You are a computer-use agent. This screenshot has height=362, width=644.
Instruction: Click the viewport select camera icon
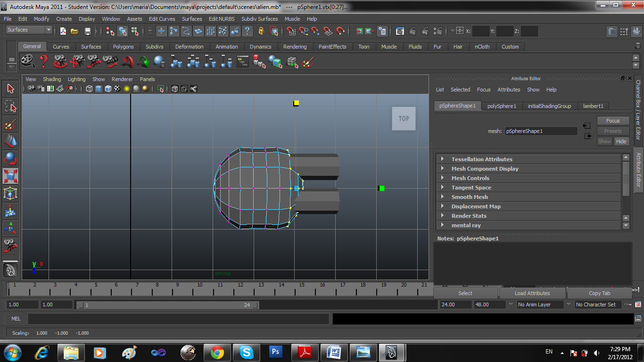click(31, 89)
